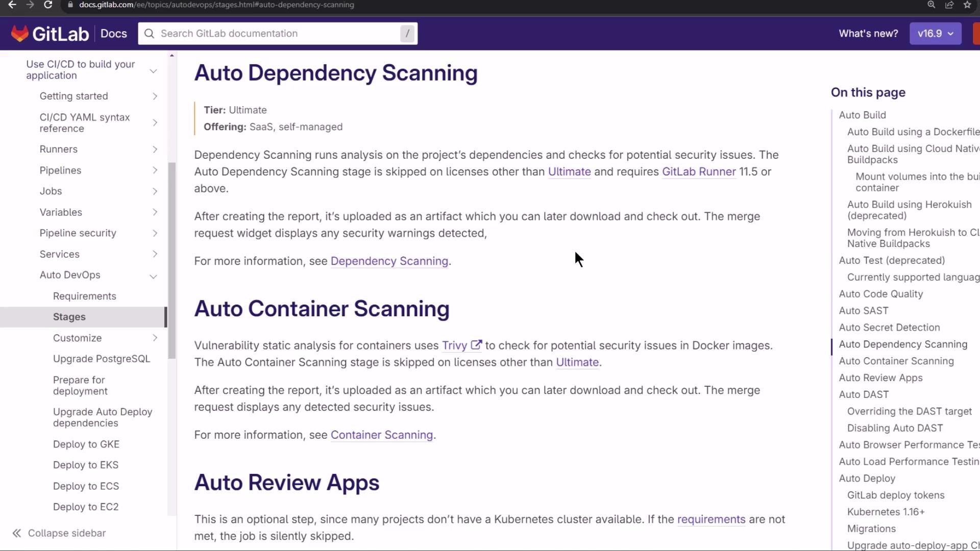
Task: Follow the GitLab Runner link
Action: tap(699, 172)
